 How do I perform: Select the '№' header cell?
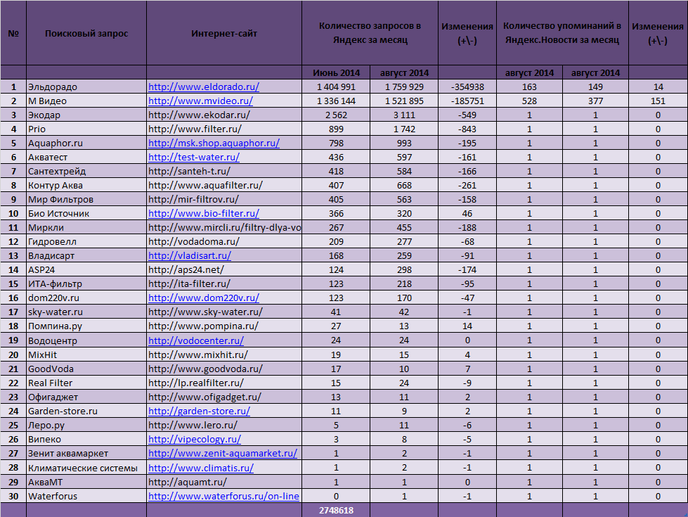[14, 33]
